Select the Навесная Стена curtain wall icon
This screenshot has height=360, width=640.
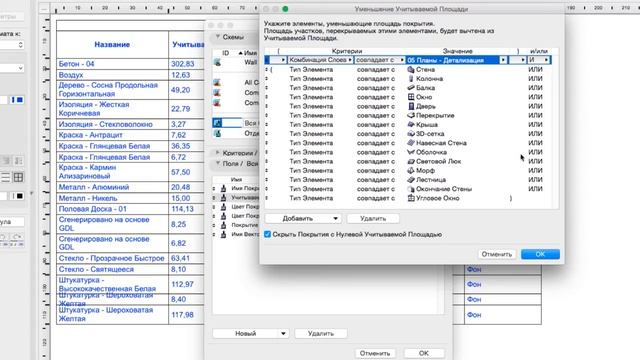coord(411,143)
